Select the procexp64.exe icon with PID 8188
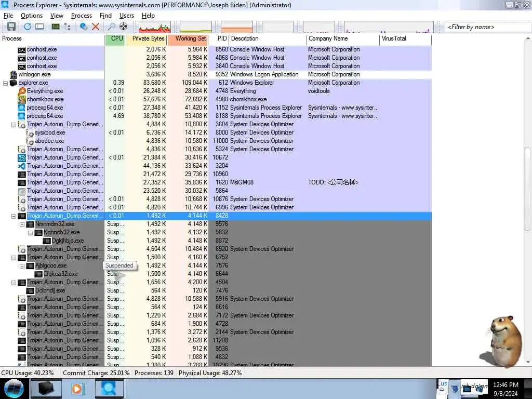532x399 pixels. coord(22,116)
